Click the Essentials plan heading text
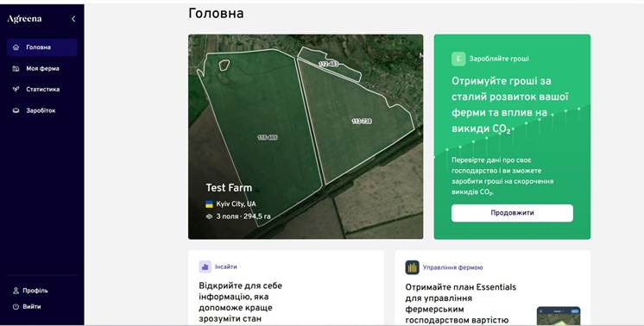The height and width of the screenshot is (326, 644). 461,304
